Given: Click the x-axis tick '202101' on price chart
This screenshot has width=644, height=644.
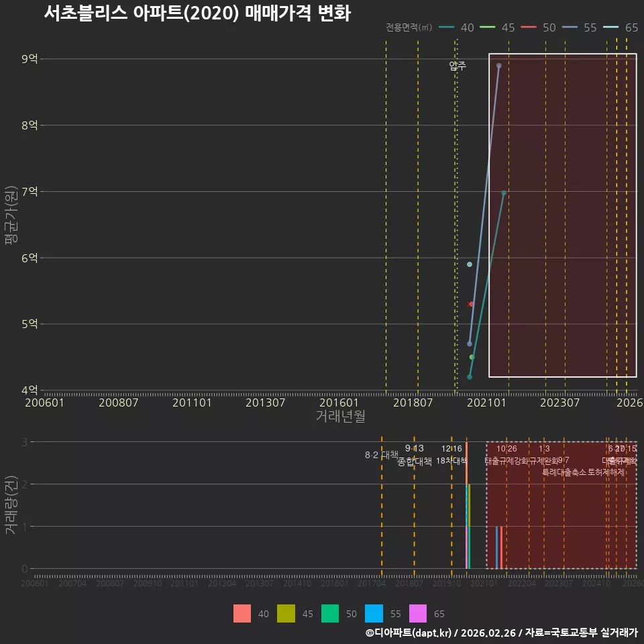Looking at the screenshot, I should click(486, 402).
